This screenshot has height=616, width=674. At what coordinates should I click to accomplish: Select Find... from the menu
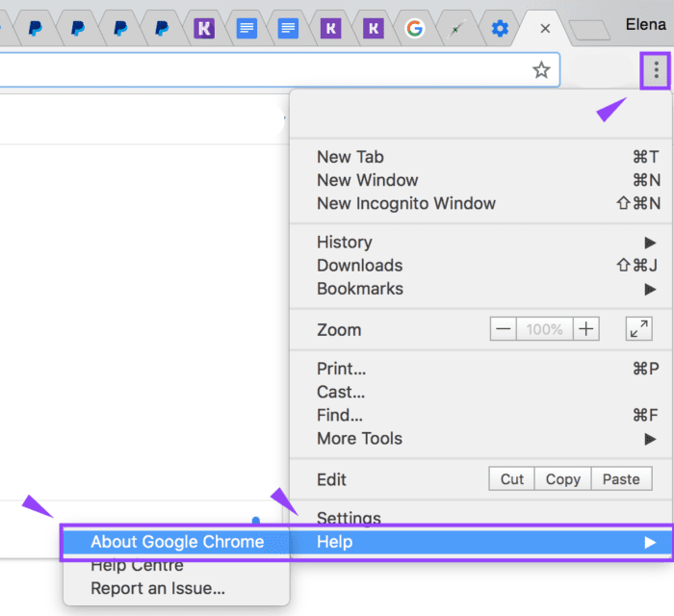481,415
